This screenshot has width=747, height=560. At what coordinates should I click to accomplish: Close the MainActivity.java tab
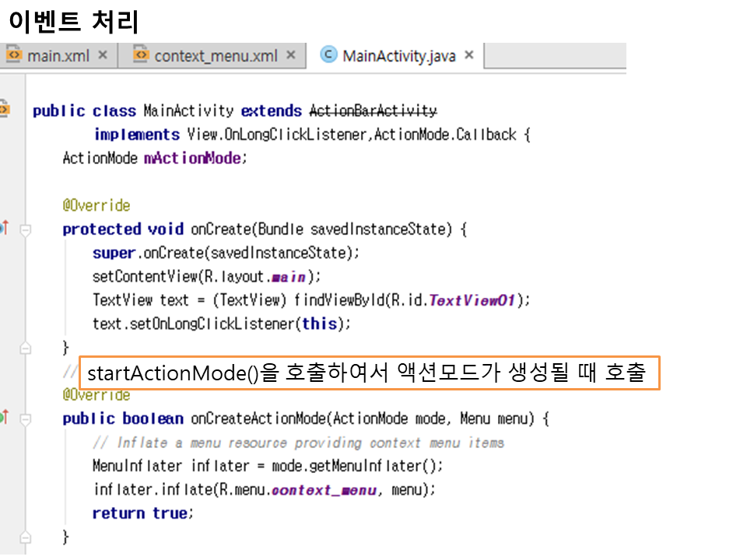pyautogui.click(x=469, y=55)
